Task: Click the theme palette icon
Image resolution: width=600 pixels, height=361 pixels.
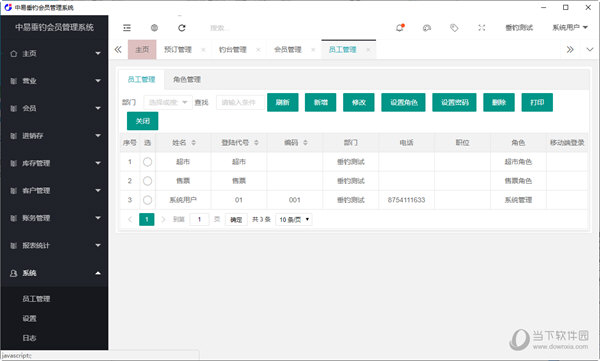Action: coord(427,28)
